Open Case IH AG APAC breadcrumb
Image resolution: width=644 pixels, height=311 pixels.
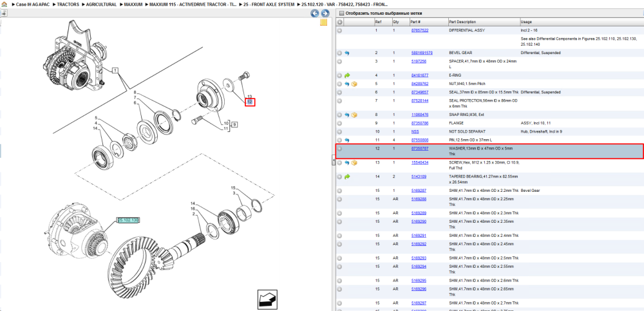tap(32, 4)
